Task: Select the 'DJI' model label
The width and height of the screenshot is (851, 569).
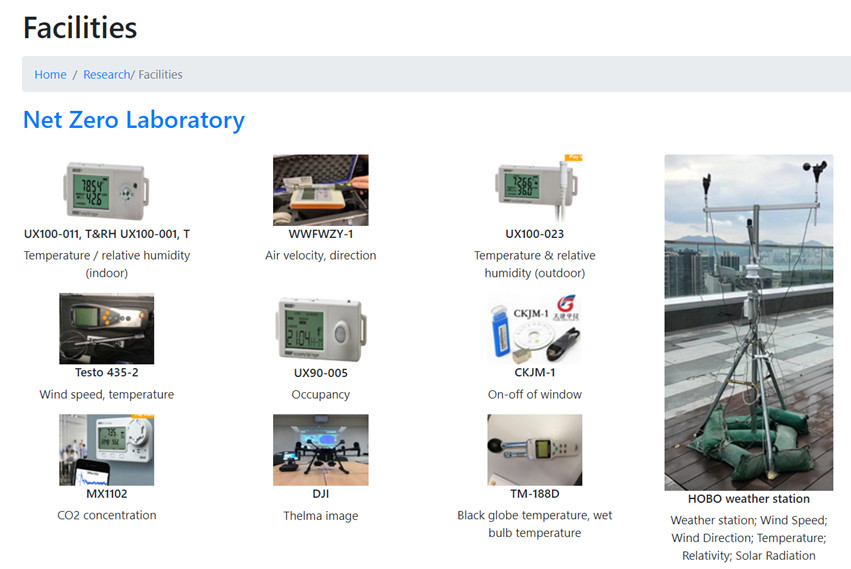Action: 321,494
